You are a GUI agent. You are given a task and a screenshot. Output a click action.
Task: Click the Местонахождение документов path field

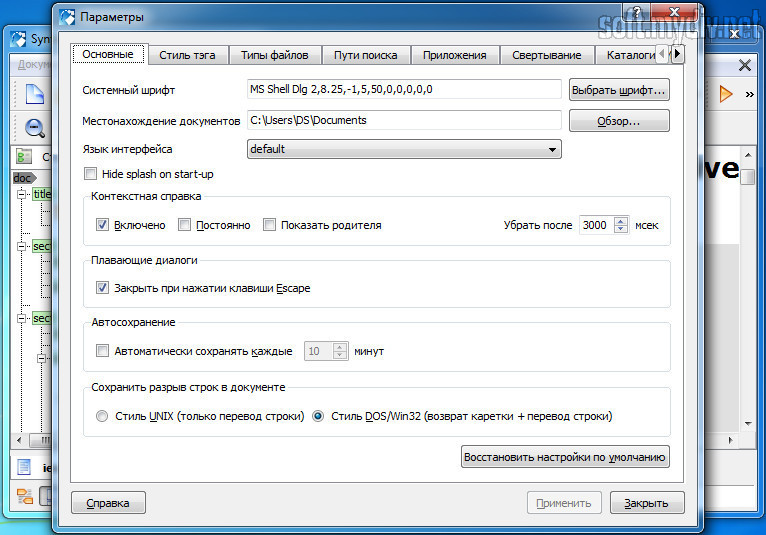click(x=404, y=120)
